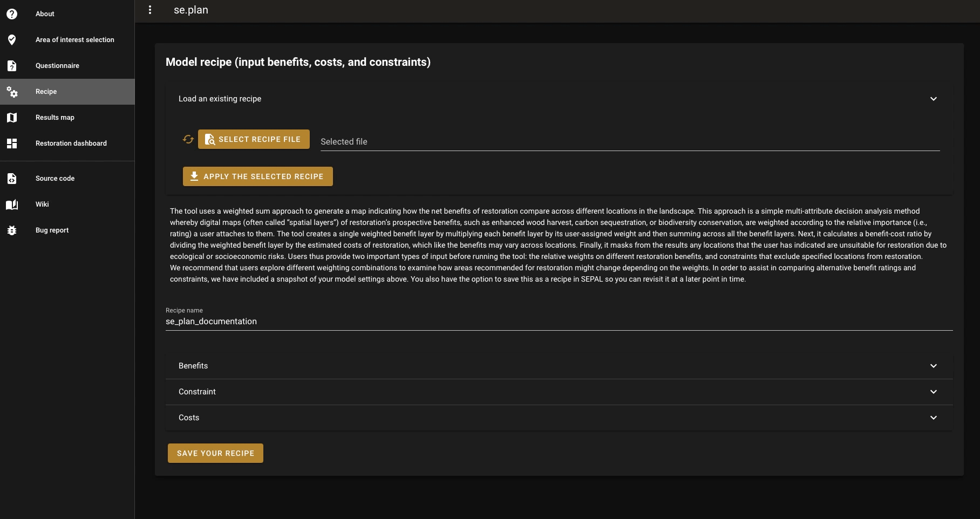Screen dimensions: 980x519
Task: Collapse the Load an existing recipe panel
Action: [934, 99]
